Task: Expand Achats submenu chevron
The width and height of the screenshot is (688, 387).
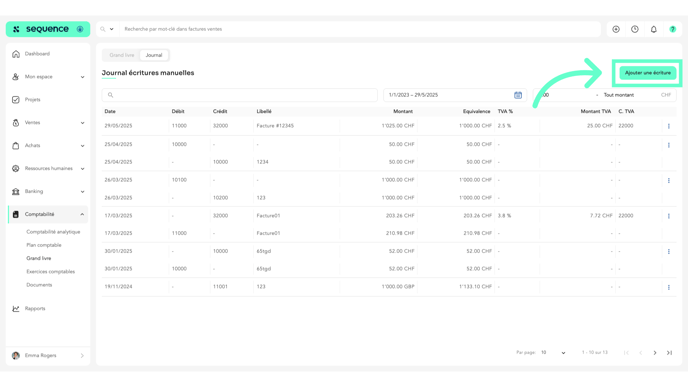Action: click(82, 146)
